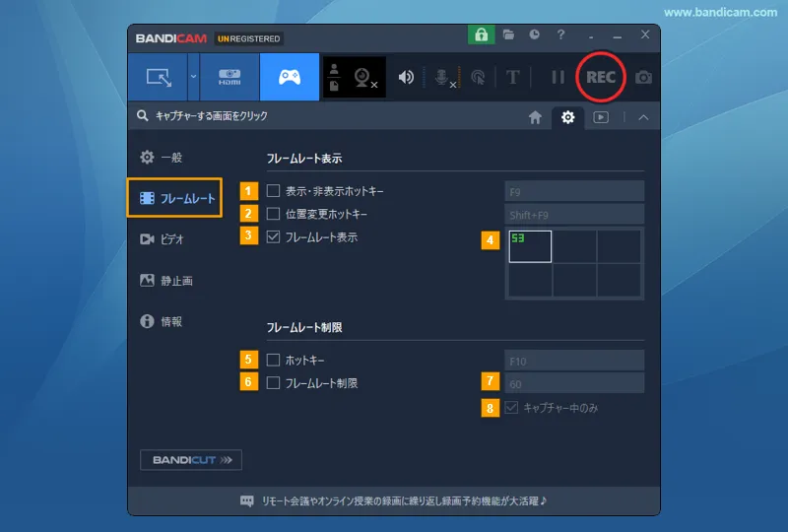
Task: Select top-center FPS position cell
Action: click(x=574, y=246)
